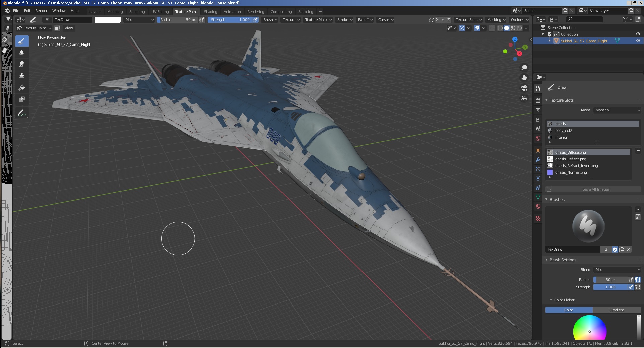Click the header brush color swatch

click(108, 20)
